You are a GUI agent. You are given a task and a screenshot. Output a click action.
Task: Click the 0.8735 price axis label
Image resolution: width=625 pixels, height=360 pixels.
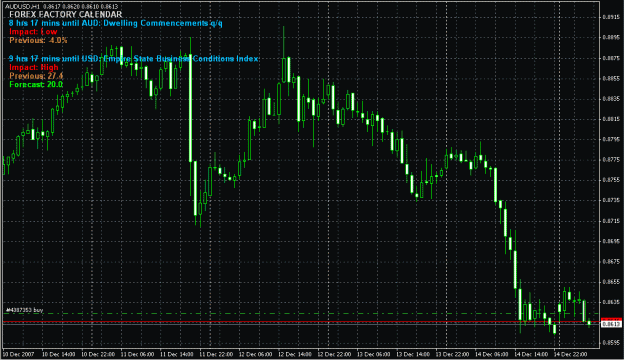click(611, 200)
